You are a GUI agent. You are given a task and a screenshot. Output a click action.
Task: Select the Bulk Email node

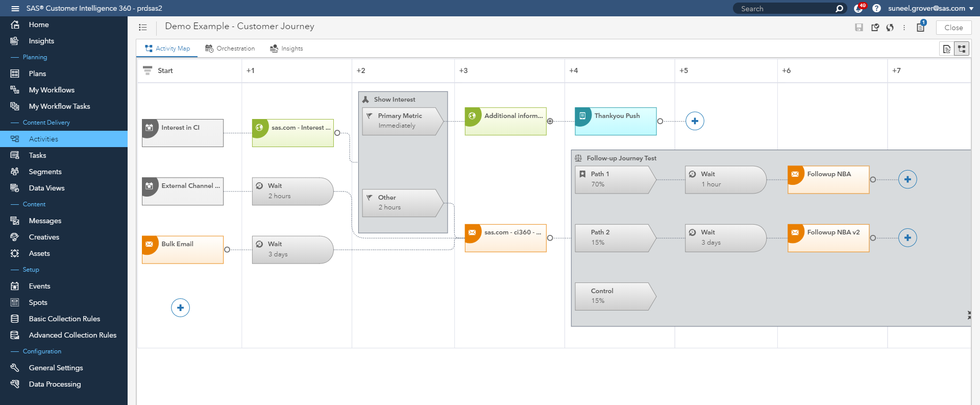click(x=183, y=250)
